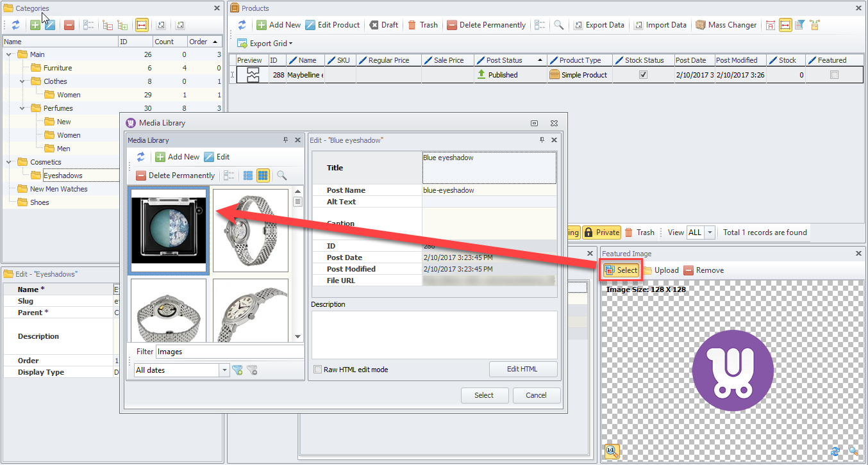
Task: Click the Edit HTML button
Action: click(522, 369)
